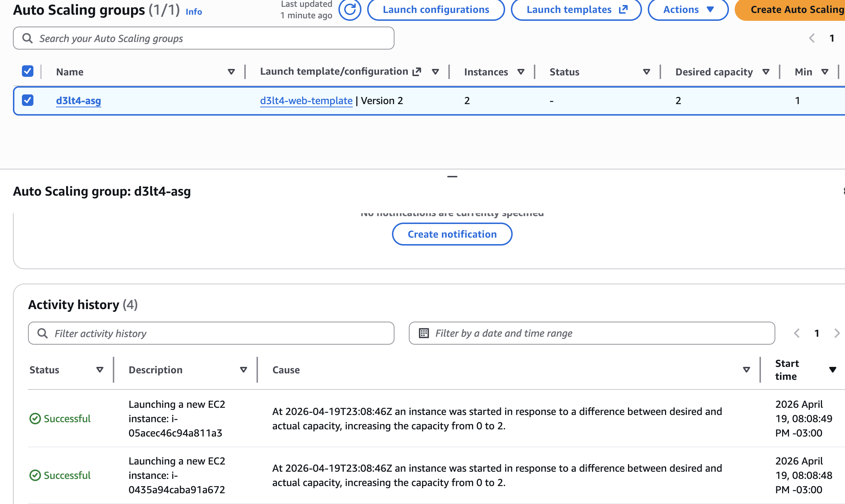Go to next page of activity history
This screenshot has height=504, width=845.
[x=837, y=333]
